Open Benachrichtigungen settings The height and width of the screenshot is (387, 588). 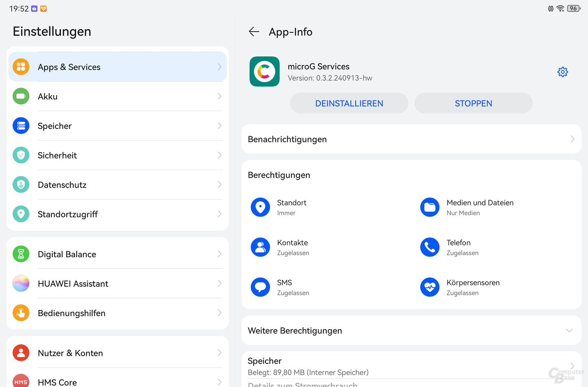(412, 139)
